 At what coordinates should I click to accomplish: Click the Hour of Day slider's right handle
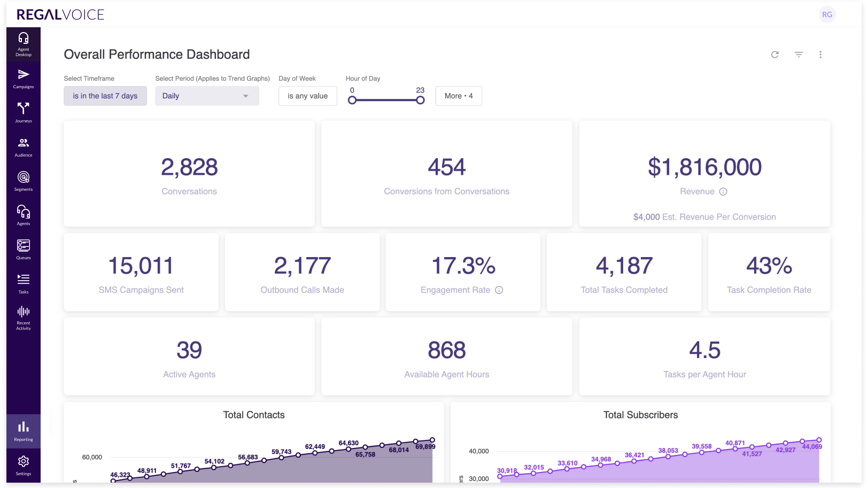420,100
